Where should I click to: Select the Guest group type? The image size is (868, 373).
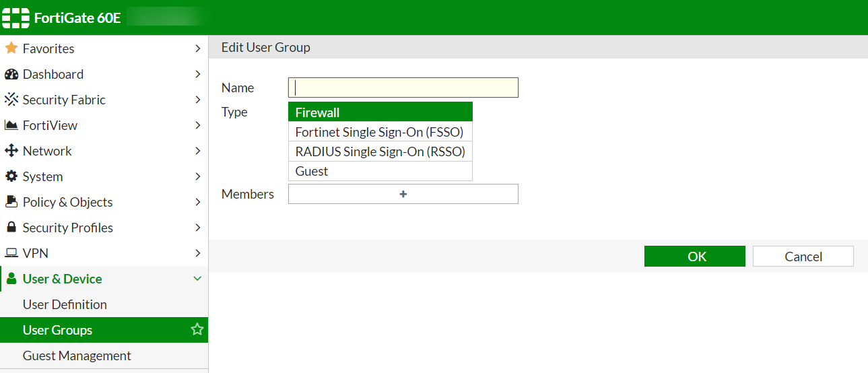point(380,171)
